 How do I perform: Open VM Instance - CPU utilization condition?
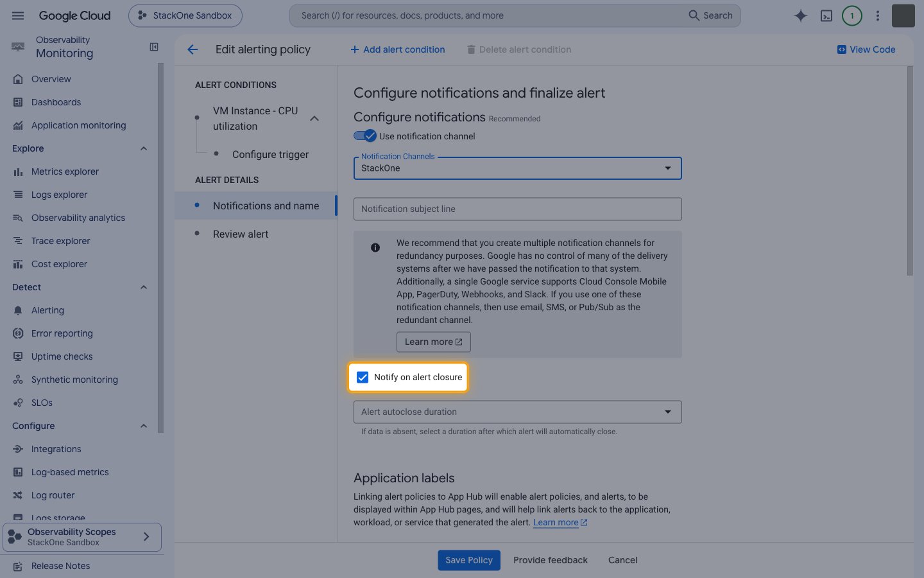point(255,119)
